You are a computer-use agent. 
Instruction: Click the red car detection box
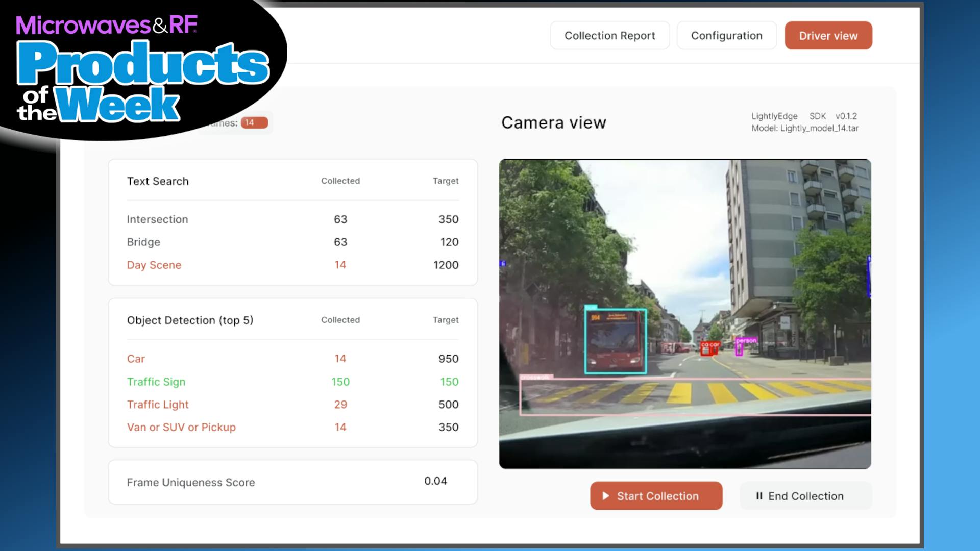point(709,348)
